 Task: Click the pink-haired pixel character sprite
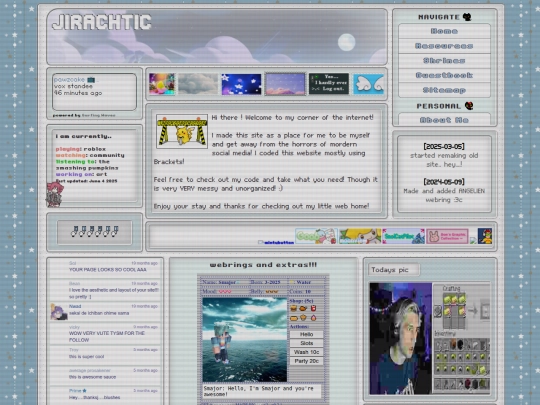[55, 195]
